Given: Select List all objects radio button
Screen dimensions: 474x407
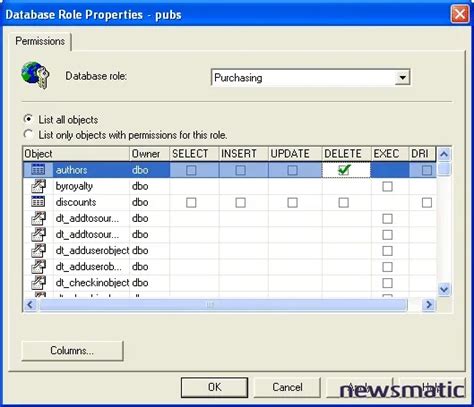Looking at the screenshot, I should [x=29, y=119].
